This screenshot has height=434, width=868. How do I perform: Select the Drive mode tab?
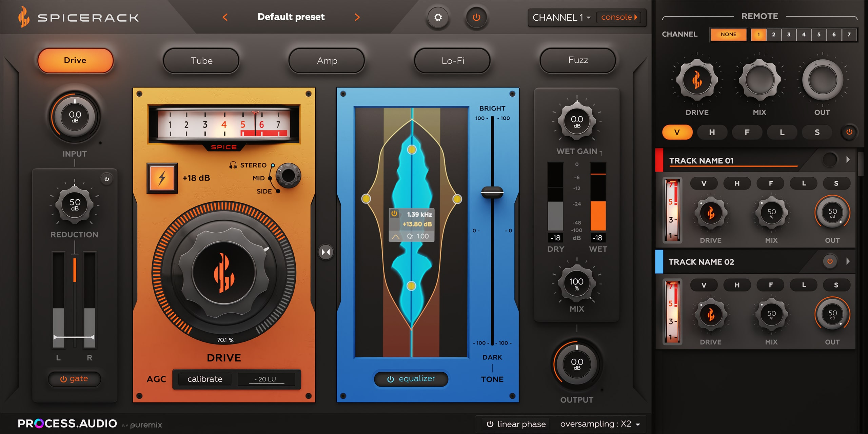tap(75, 60)
